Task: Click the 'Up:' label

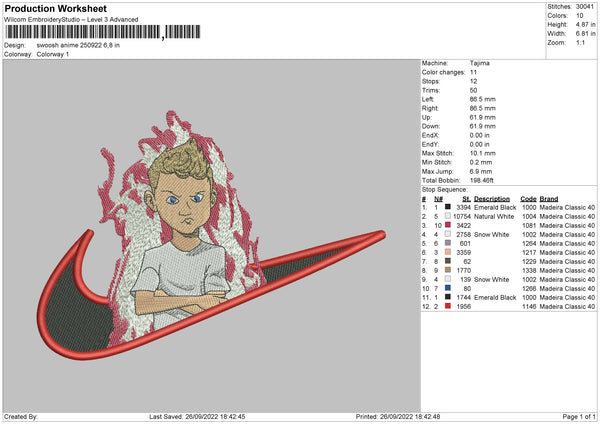Action: (x=427, y=117)
